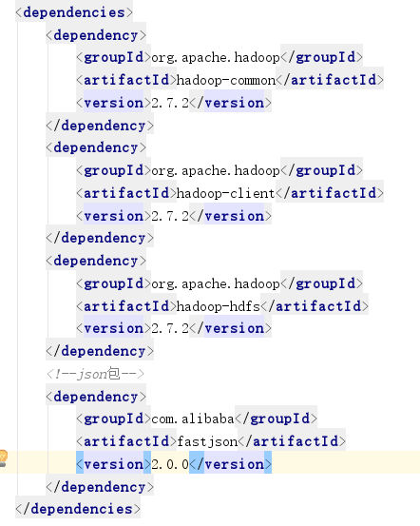Click the highlighted closing version tag after 2.0.0
Screen dimensions: 420x526
(231, 464)
